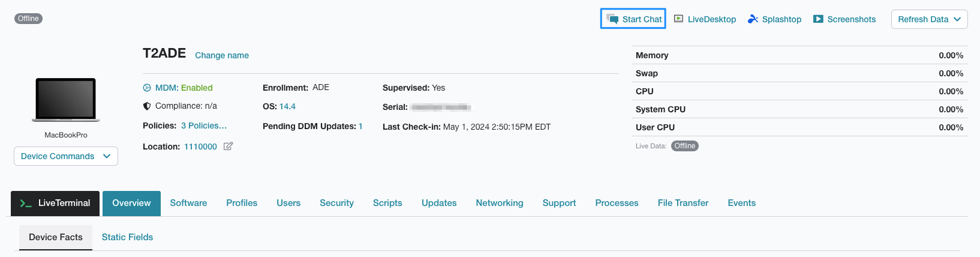Click the MDM status circle icon

[147, 88]
